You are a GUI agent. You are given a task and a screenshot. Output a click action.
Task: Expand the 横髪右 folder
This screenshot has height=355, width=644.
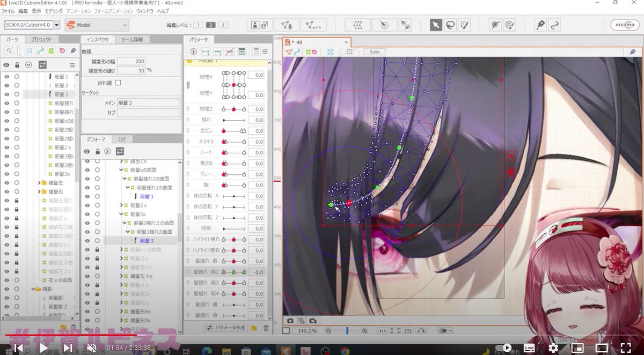pyautogui.click(x=40, y=191)
